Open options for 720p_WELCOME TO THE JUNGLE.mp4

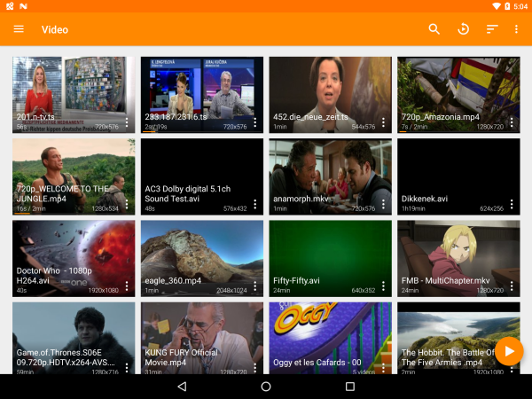point(127,204)
